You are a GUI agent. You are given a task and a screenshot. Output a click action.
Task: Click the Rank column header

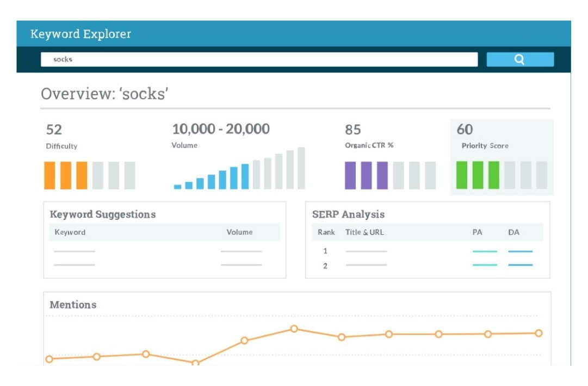(x=326, y=232)
